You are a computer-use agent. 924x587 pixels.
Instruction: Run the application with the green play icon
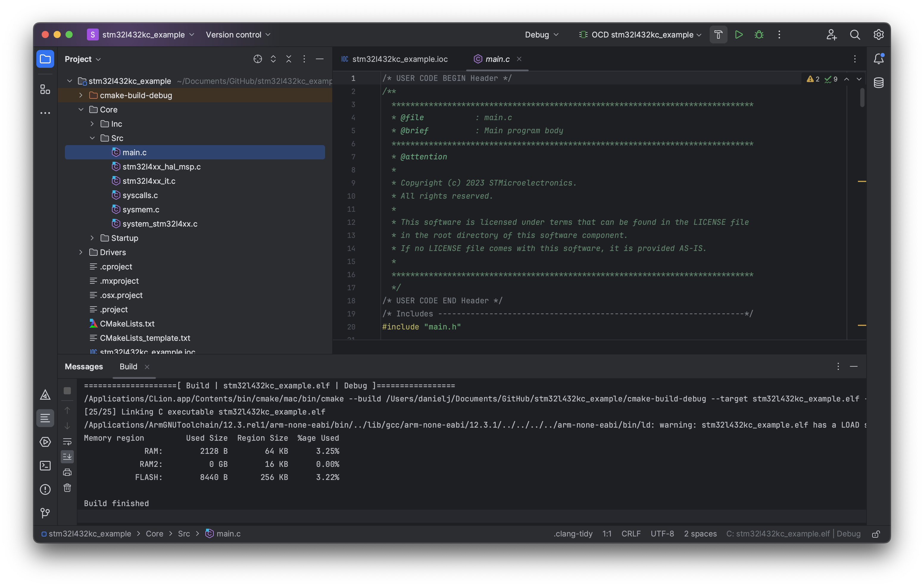coord(739,34)
